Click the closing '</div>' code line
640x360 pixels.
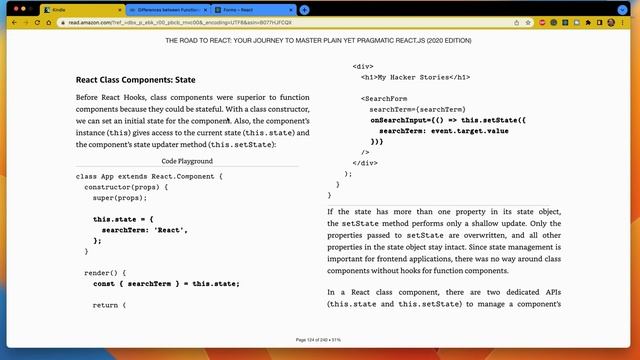pyautogui.click(x=365, y=163)
